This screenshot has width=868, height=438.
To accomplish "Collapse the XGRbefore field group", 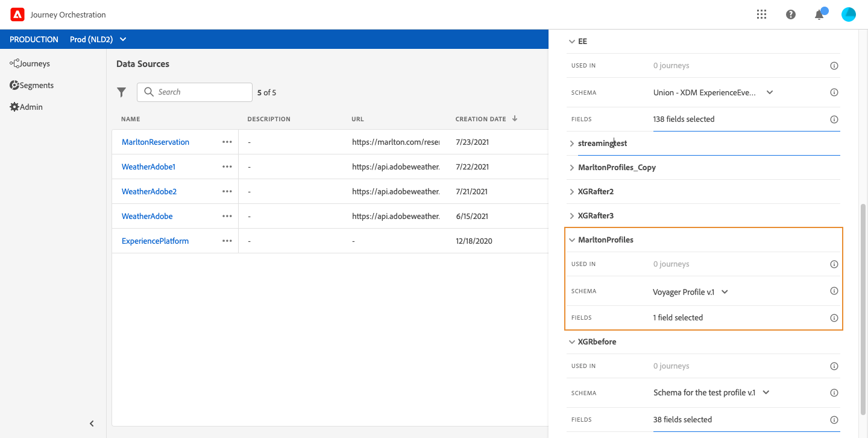I will [x=572, y=342].
